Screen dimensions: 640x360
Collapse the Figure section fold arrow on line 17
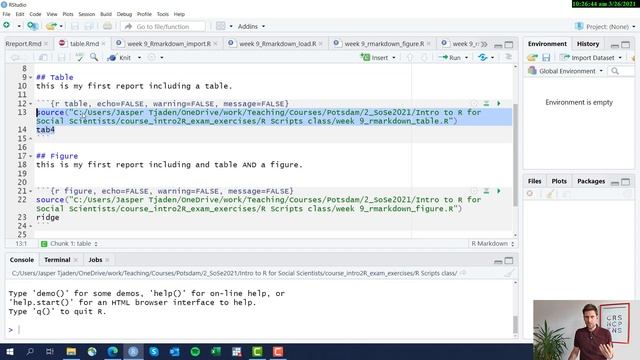click(31, 156)
